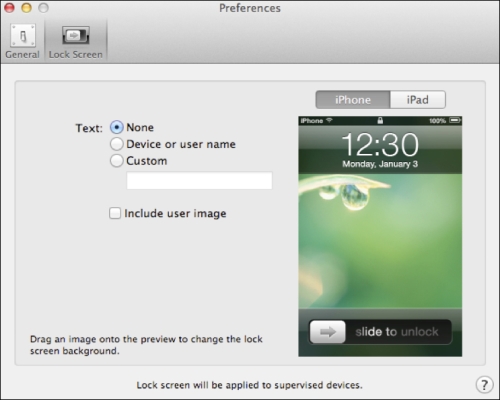Image resolution: width=500 pixels, height=400 pixels.
Task: Click the battery icon in iPhone preview
Action: 455,120
